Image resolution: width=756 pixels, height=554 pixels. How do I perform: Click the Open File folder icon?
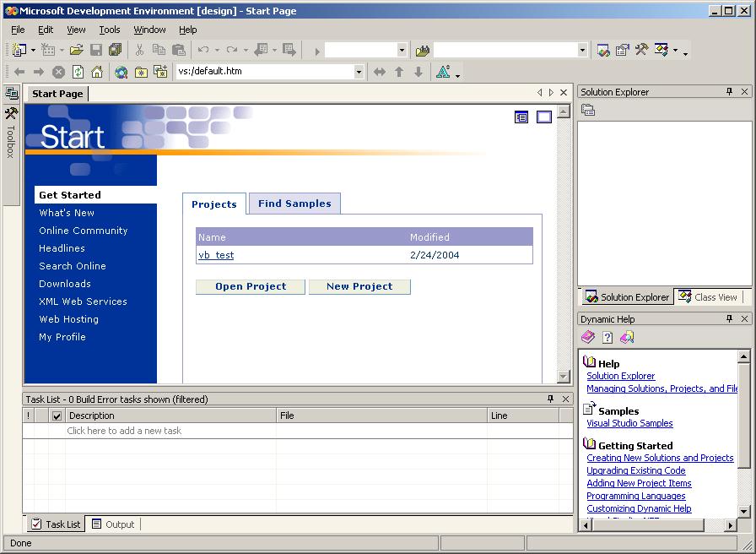[x=76, y=49]
